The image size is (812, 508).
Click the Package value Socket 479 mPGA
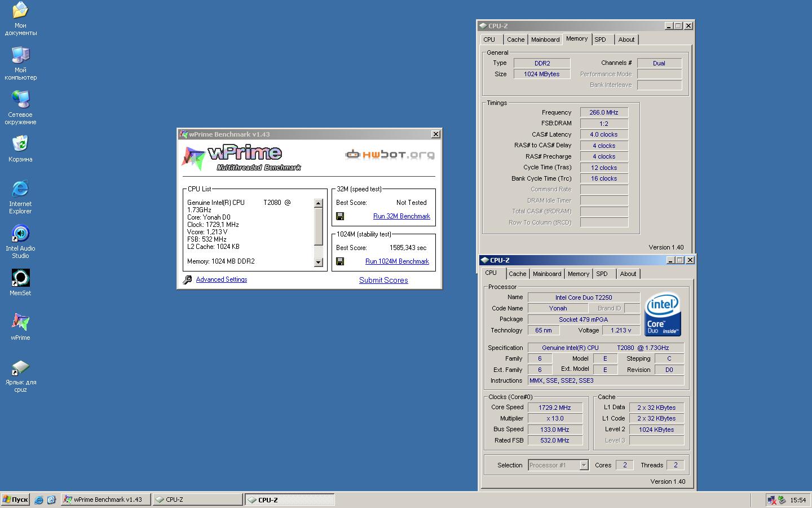tap(584, 319)
